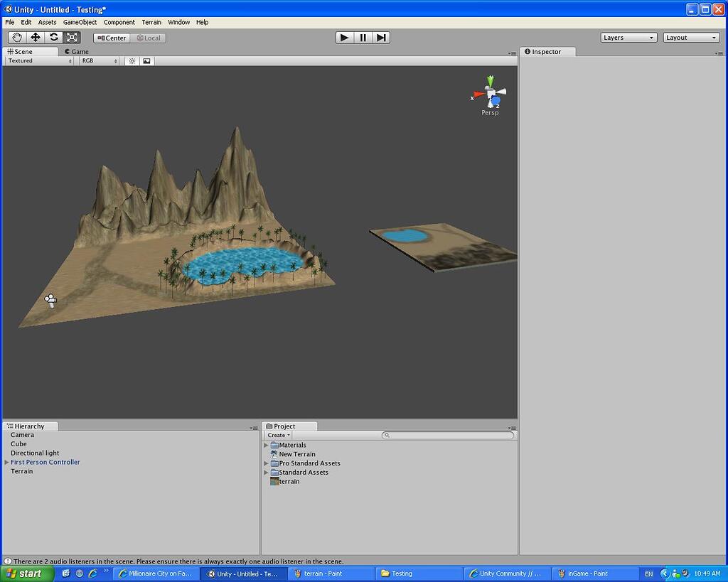
Task: Select the Hand tool in the toolbar
Action: pyautogui.click(x=16, y=37)
